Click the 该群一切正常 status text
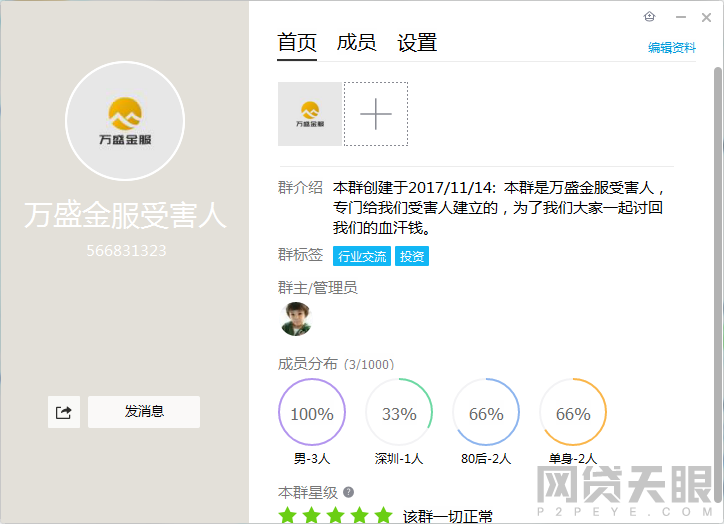 tap(448, 516)
